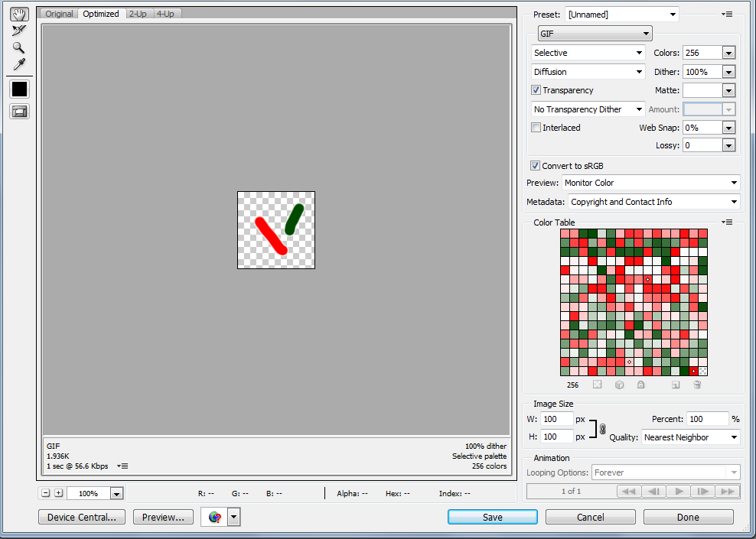Viewport: 756px width, 539px height.
Task: Play the animation
Action: pyautogui.click(x=679, y=492)
